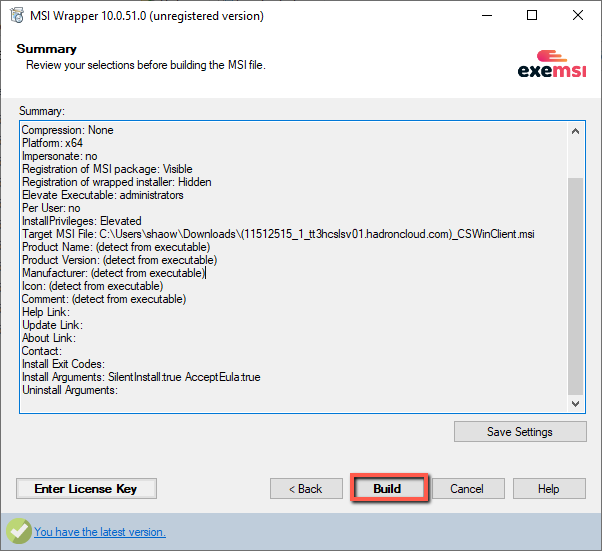Viewport: 602px width, 551px height.
Task: Click 'Product Version: (detect from executable)' line
Action: pos(119,260)
